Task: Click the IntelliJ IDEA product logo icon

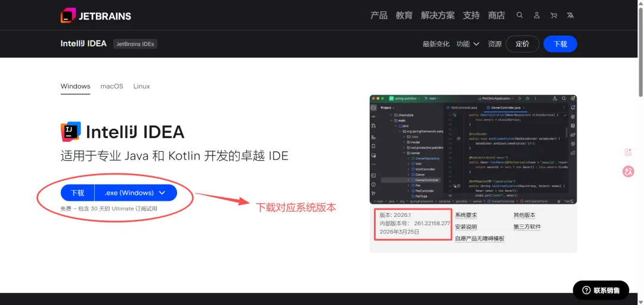Action: (70, 132)
